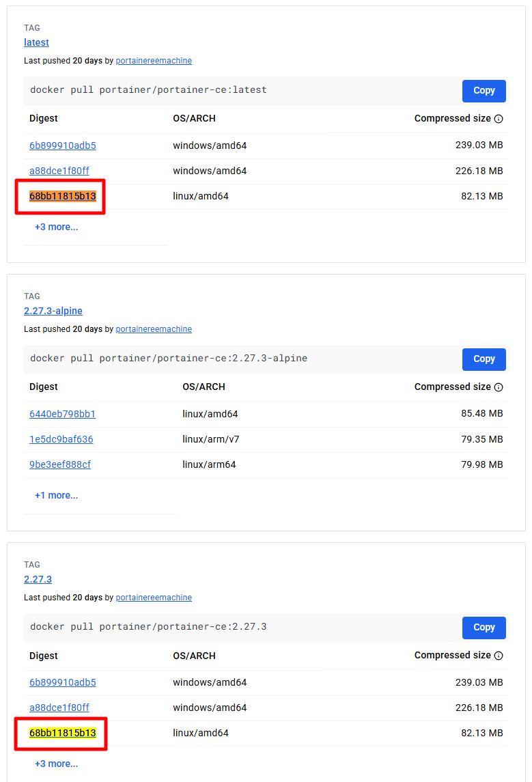The width and height of the screenshot is (532, 782).
Task: Click Compressed size header in 2.27.3 section
Action: tap(452, 656)
